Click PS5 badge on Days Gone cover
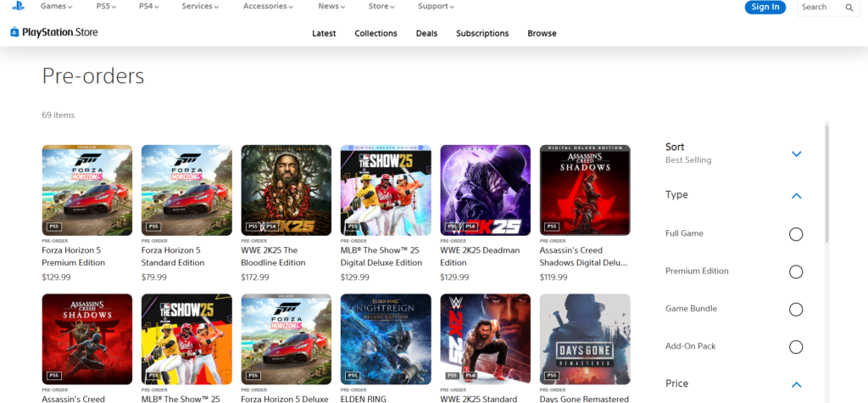 coord(552,375)
